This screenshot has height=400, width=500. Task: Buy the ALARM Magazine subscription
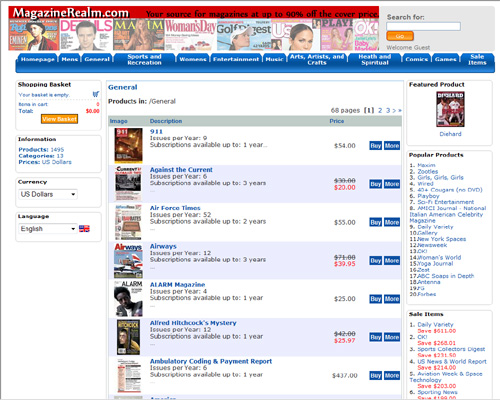(x=375, y=299)
